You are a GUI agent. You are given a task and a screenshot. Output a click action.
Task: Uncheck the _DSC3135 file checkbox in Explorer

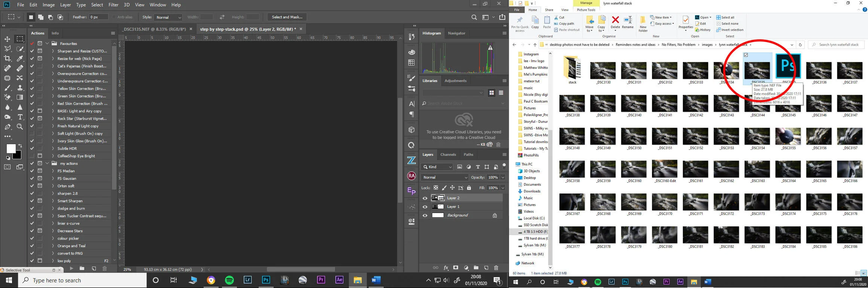pos(746,55)
